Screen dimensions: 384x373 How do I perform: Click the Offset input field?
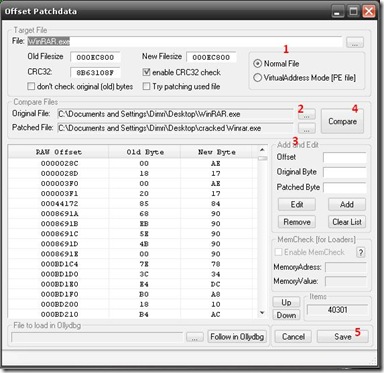point(345,157)
